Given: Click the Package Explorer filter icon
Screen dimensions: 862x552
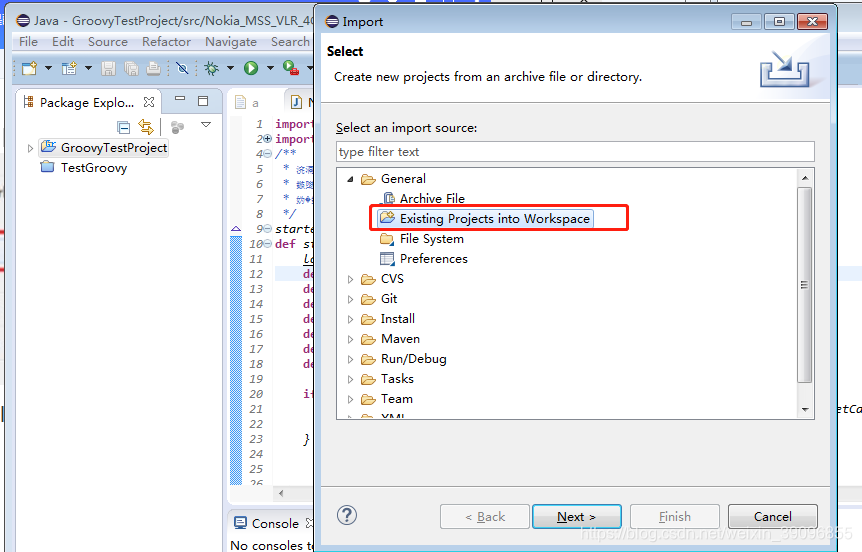Looking at the screenshot, I should (177, 128).
